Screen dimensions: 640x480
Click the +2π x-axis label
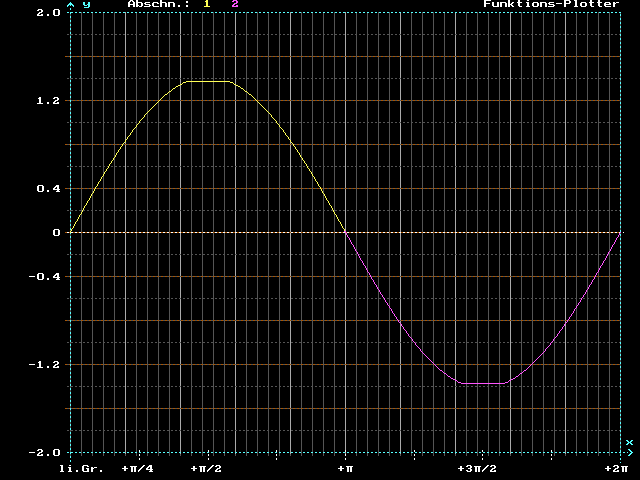click(x=617, y=469)
